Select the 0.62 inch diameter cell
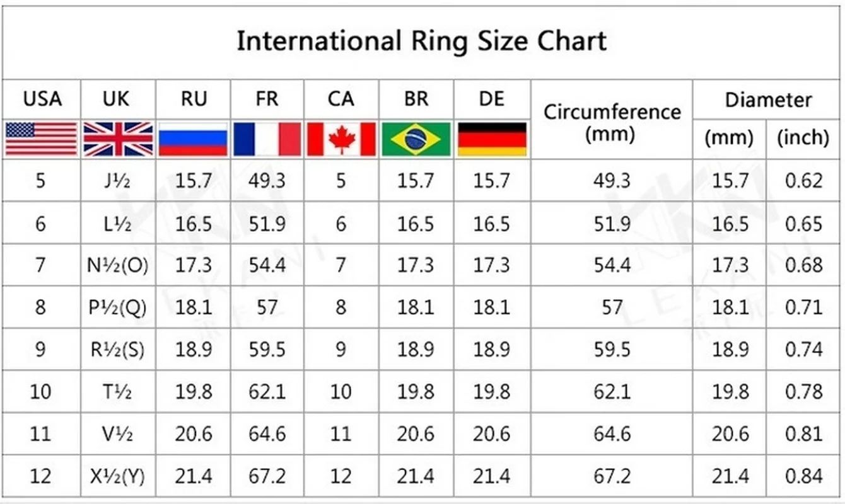This screenshot has height=504, width=845. pos(804,181)
